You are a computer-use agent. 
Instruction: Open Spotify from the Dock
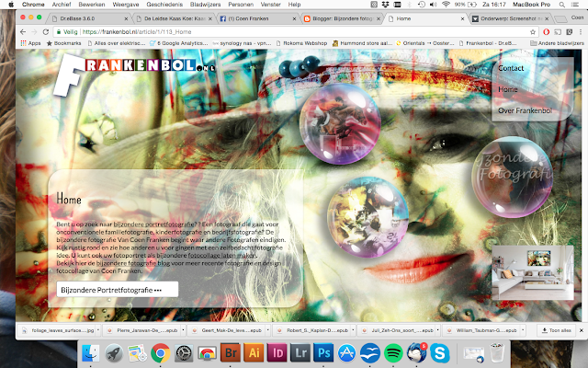(393, 353)
